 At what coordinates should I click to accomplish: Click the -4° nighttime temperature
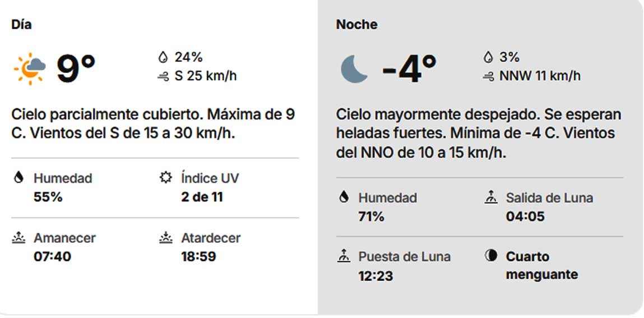point(409,69)
